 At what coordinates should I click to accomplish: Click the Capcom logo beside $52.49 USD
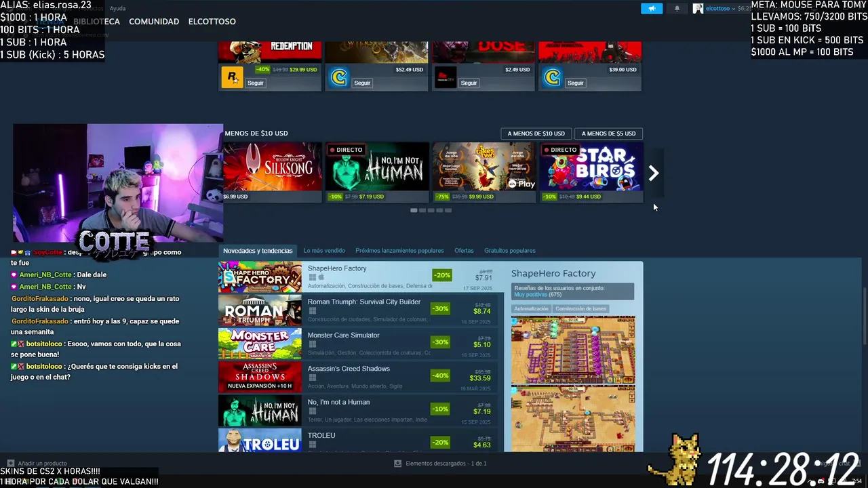pos(338,78)
